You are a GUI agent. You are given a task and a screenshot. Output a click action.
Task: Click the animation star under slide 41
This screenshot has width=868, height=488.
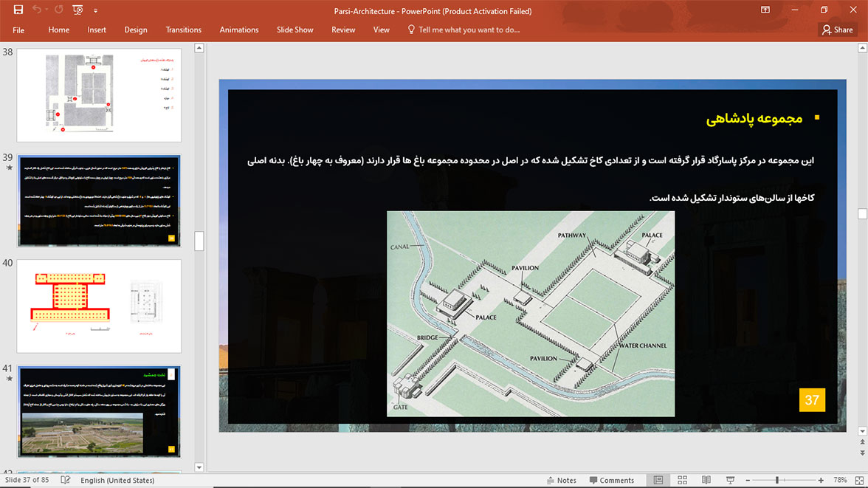[9, 379]
